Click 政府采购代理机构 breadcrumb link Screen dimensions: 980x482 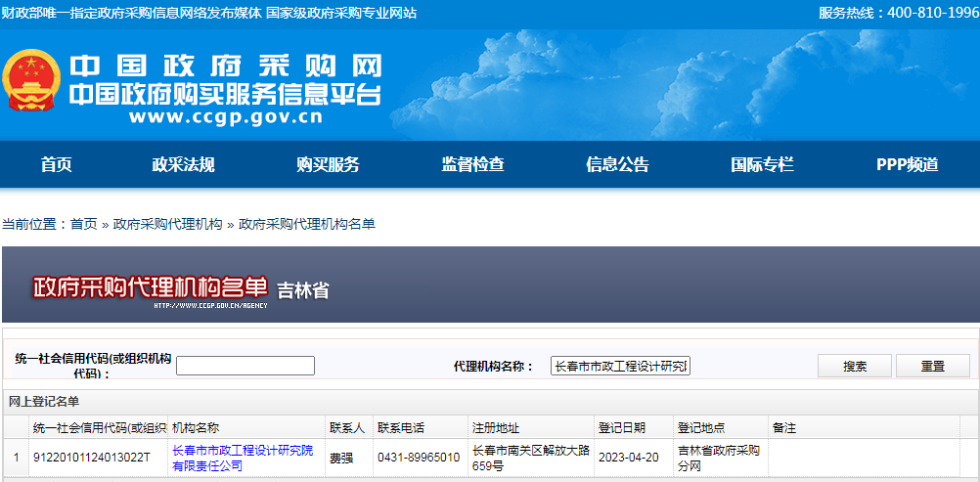pyautogui.click(x=167, y=224)
